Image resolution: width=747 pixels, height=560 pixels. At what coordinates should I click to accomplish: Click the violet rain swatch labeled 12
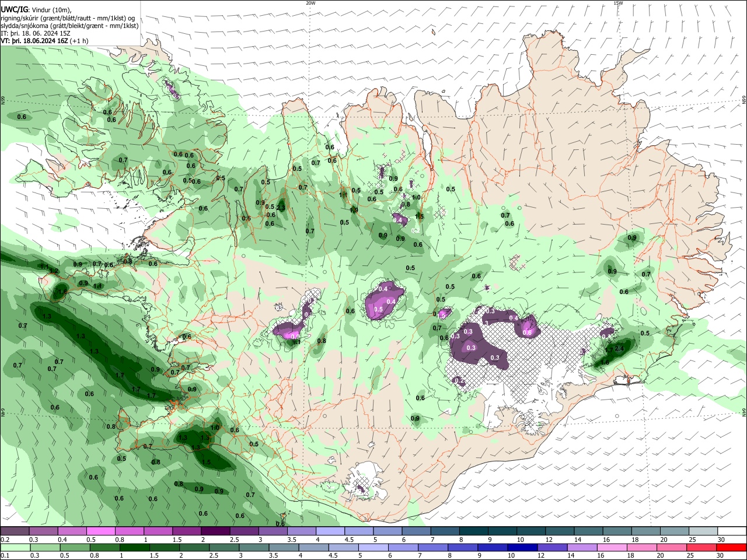pyautogui.click(x=551, y=548)
